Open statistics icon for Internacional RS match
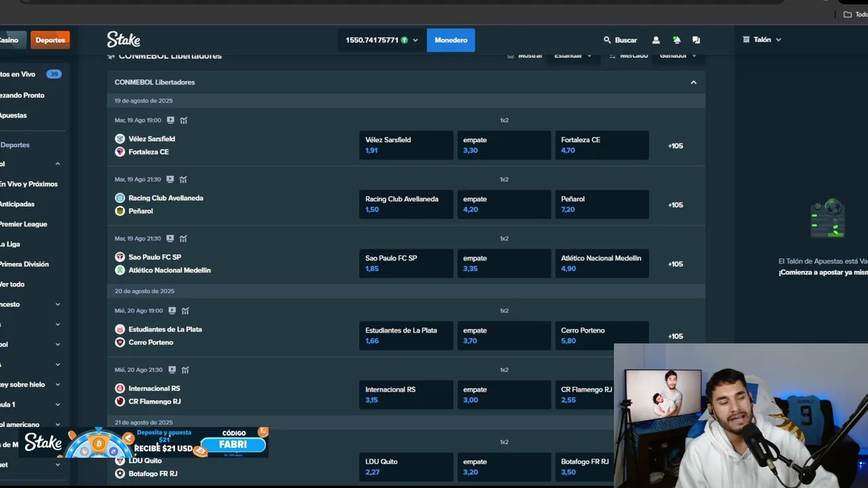 tap(185, 370)
